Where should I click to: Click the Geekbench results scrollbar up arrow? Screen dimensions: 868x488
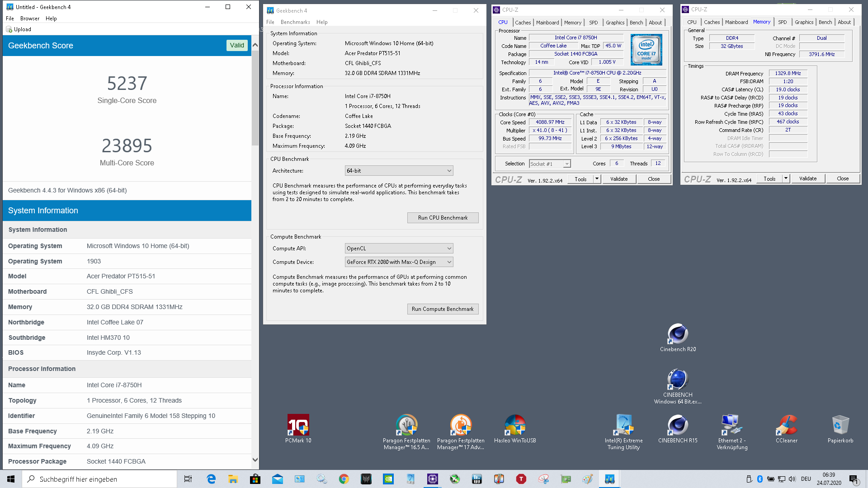255,45
